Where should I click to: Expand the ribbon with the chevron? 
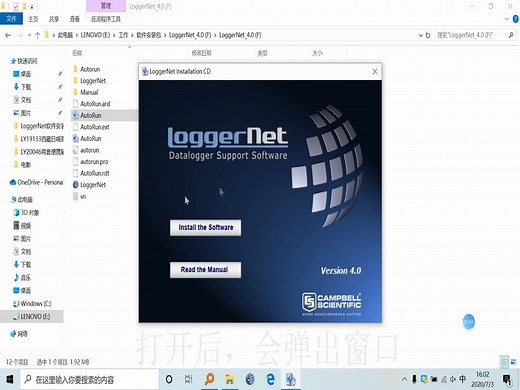(x=507, y=19)
